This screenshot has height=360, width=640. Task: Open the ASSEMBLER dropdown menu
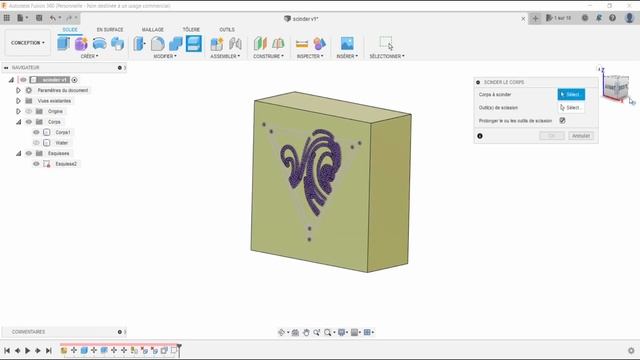225,56
